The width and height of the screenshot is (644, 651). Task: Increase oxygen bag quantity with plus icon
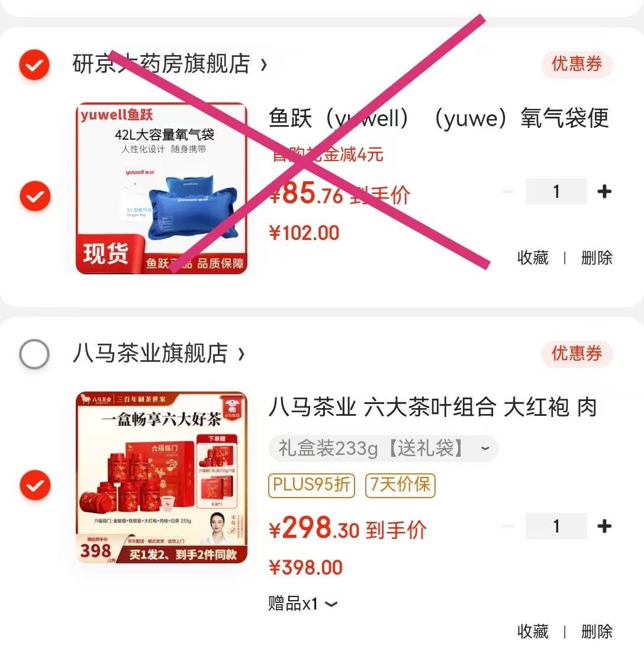604,191
